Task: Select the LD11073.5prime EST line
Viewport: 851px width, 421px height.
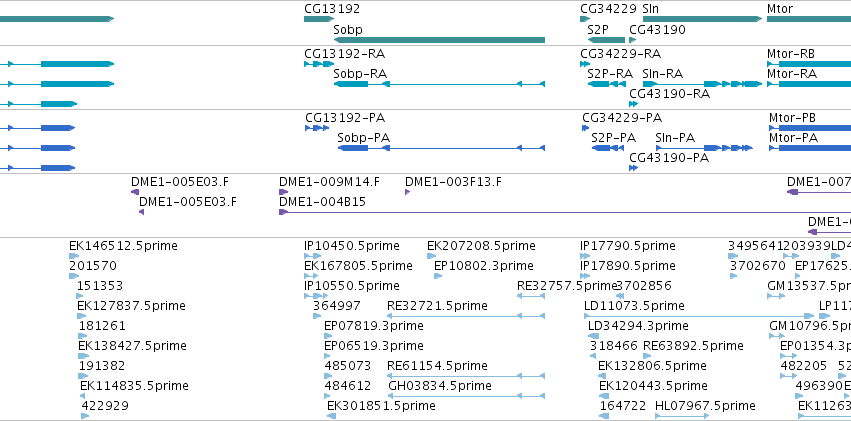Action: coord(699,316)
